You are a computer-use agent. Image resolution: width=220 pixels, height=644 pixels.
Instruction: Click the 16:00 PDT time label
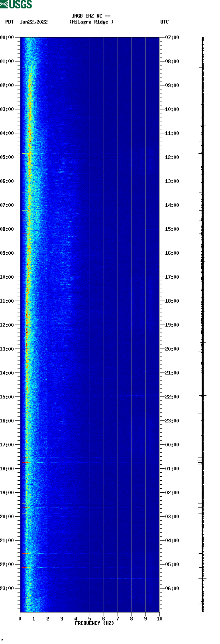7,421
